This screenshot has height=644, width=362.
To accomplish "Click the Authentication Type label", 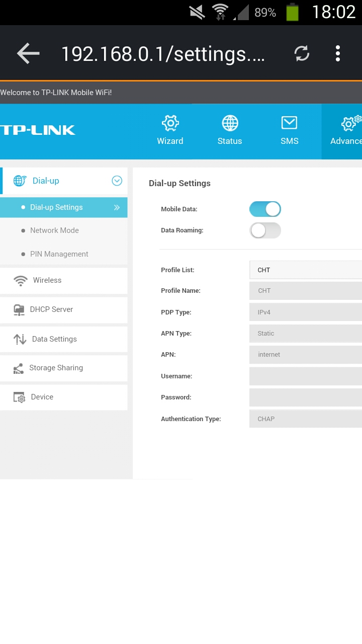I will coord(191,419).
